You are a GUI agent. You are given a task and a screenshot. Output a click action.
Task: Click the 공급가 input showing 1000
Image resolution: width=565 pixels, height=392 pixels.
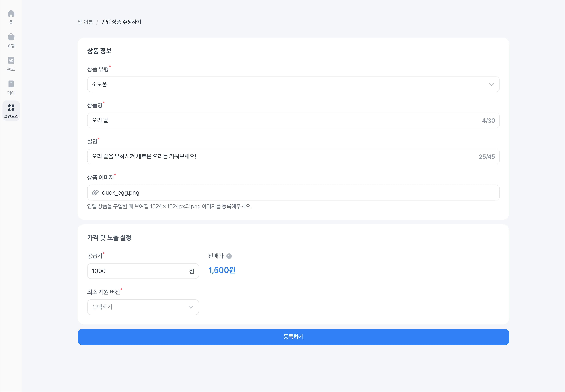click(x=138, y=271)
